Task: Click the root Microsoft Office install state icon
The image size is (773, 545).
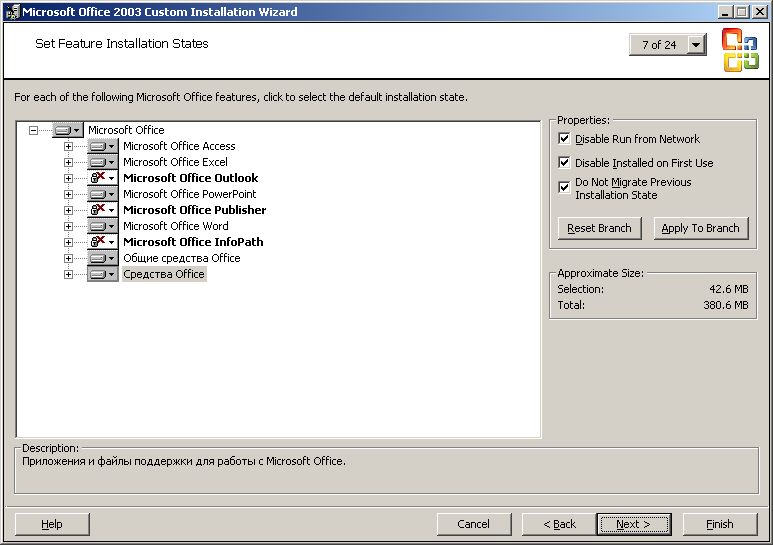Action: coord(67,130)
